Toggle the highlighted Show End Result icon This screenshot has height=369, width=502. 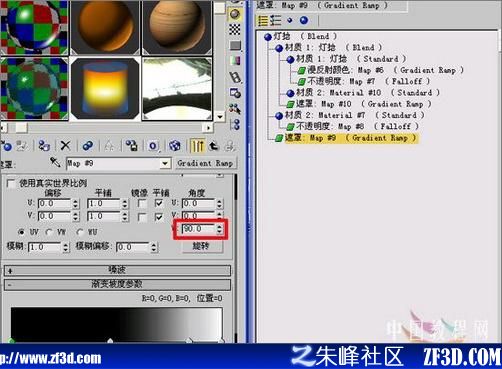coord(197,146)
